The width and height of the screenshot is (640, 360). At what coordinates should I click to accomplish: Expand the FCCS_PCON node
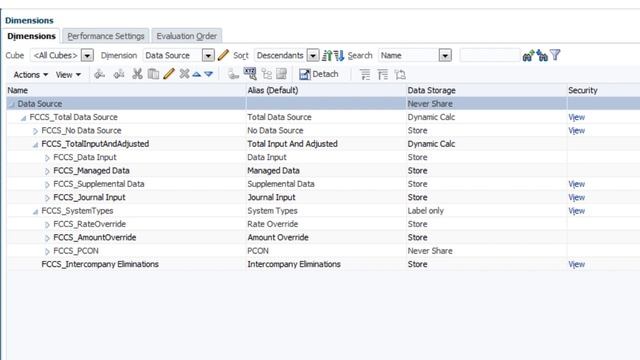pos(47,251)
